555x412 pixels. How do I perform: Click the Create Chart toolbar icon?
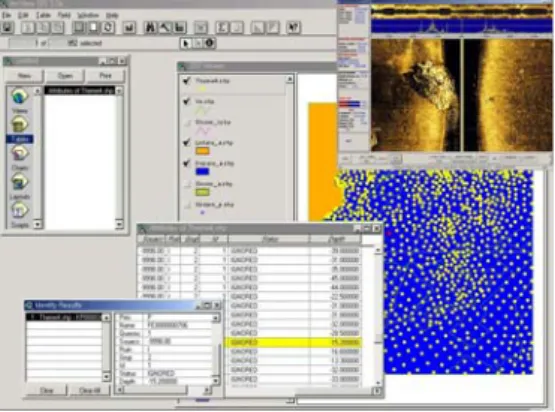click(x=129, y=27)
